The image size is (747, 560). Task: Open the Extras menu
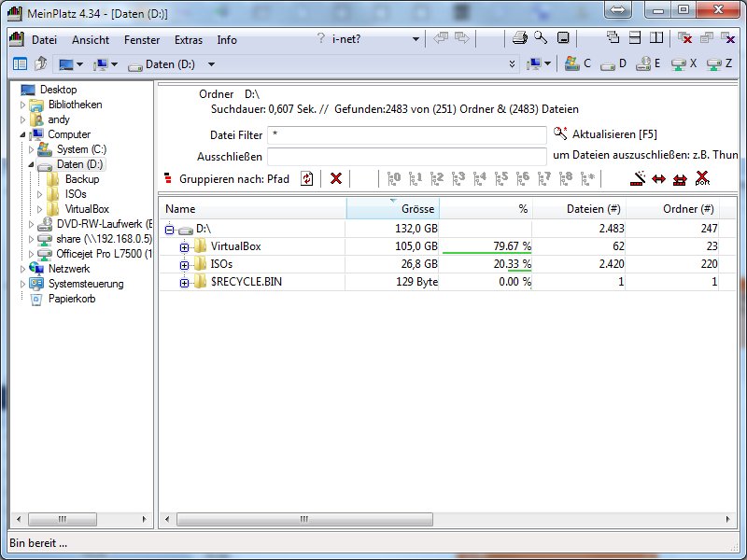coord(188,40)
